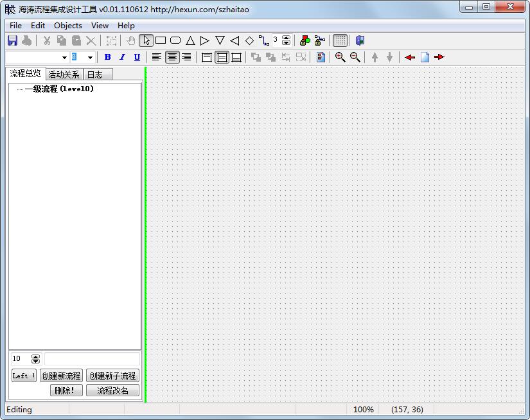This screenshot has width=530, height=420.
Task: Click the Bring to Front icon
Action: [x=256, y=57]
